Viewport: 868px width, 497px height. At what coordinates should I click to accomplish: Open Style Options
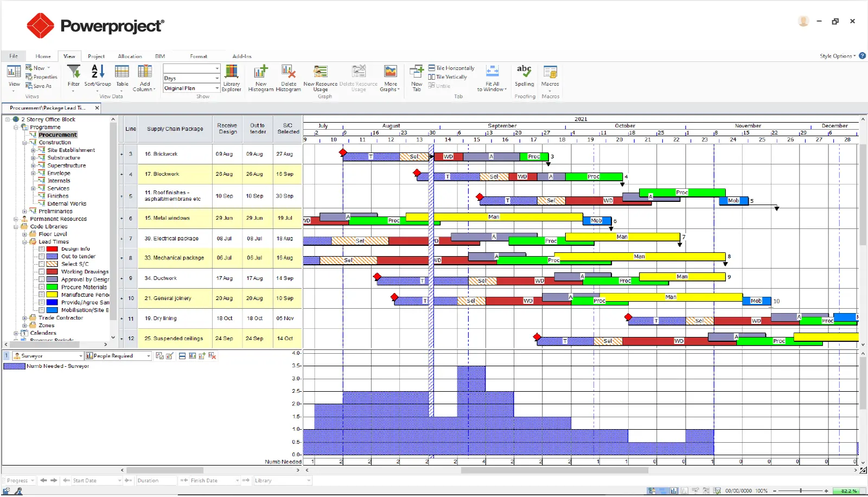835,56
